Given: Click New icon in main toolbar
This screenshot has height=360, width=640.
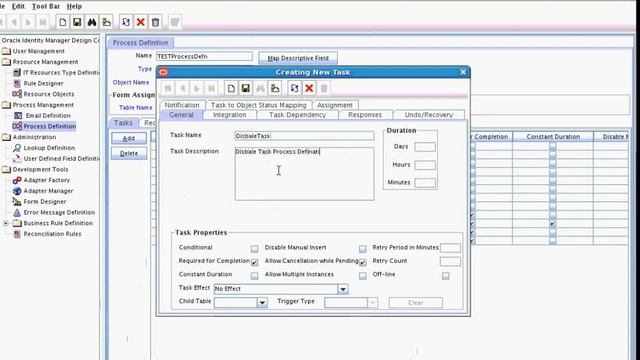Looking at the screenshot, I should click(62, 22).
